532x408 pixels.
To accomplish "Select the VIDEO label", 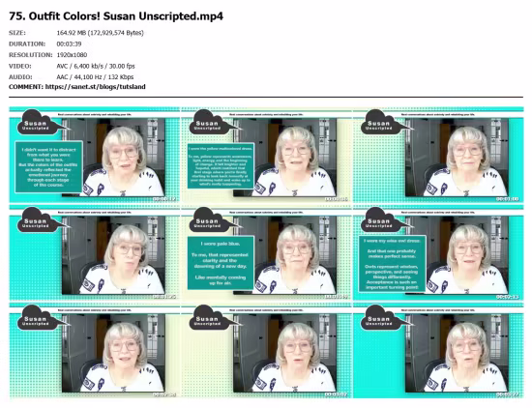I will pyautogui.click(x=20, y=66).
